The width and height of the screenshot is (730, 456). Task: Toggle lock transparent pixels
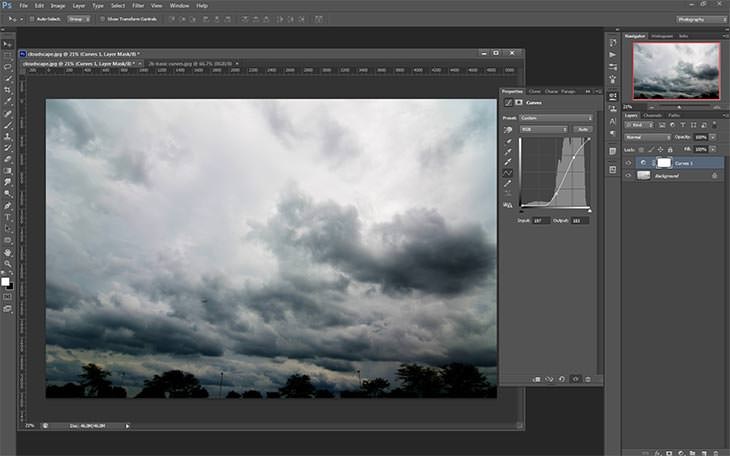coord(642,150)
